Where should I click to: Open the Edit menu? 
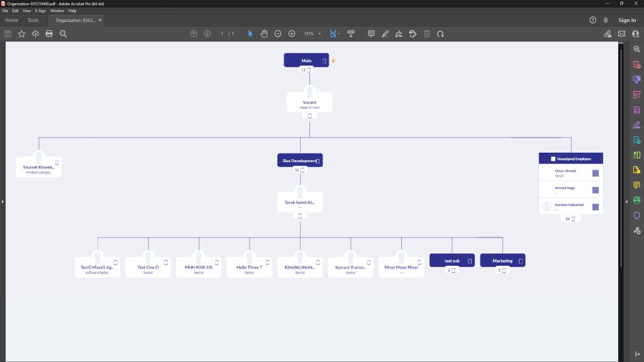pos(15,11)
